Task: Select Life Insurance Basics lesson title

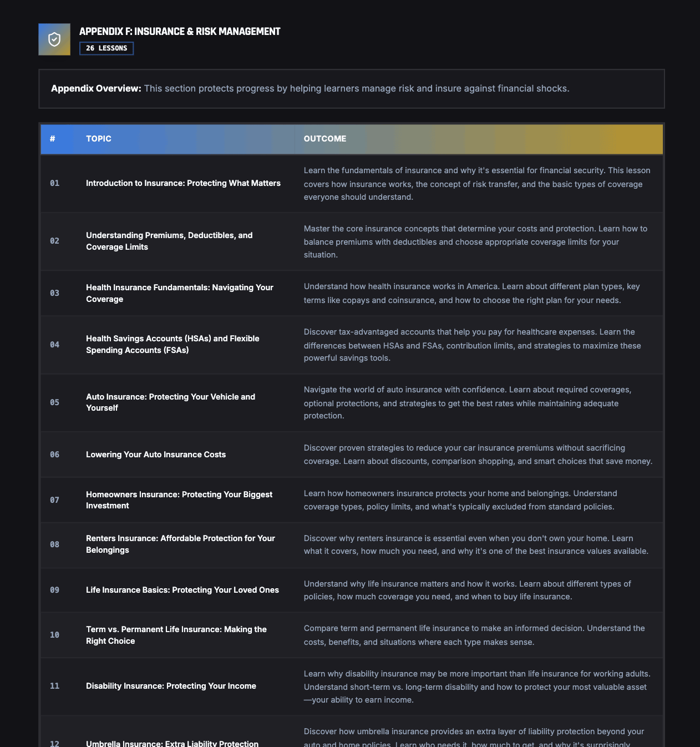Action: pos(182,590)
